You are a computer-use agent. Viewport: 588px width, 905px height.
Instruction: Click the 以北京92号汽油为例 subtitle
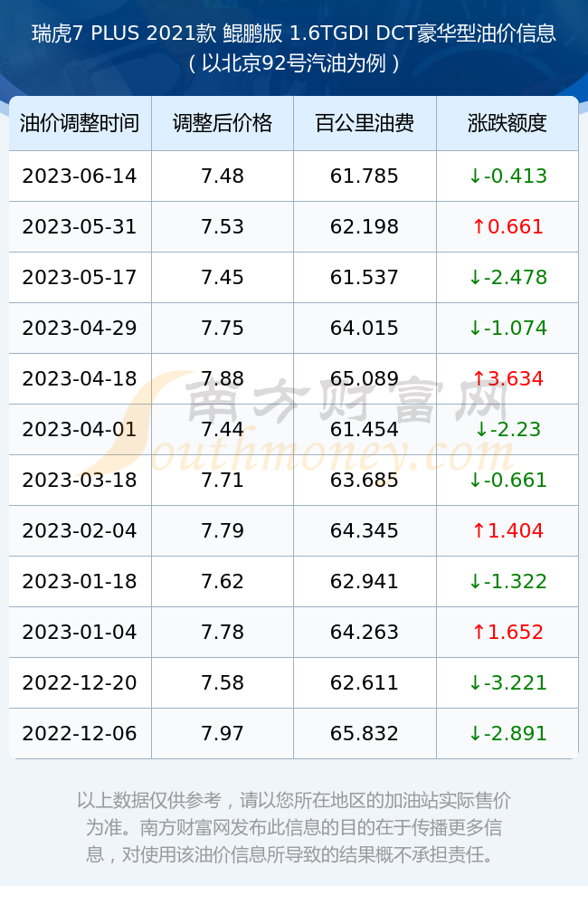[x=294, y=63]
